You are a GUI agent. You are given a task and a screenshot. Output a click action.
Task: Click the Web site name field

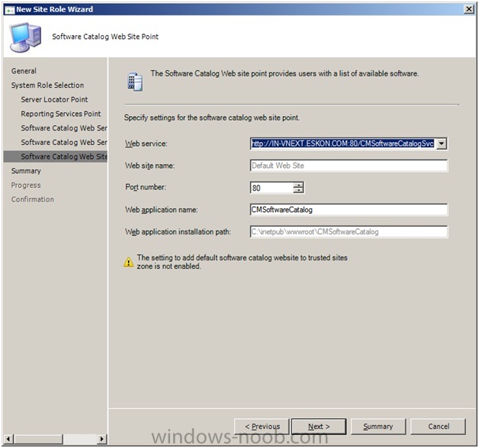[349, 166]
